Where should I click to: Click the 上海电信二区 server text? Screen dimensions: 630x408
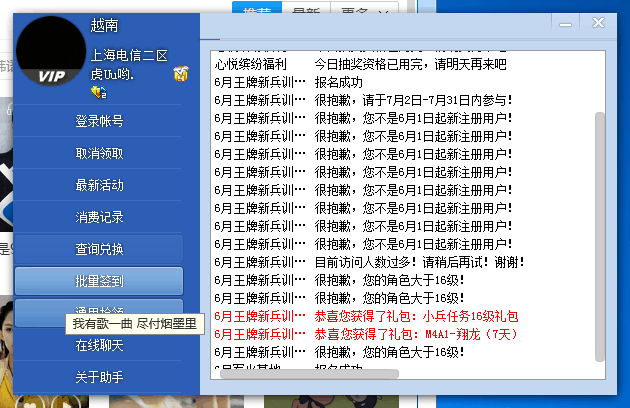pyautogui.click(x=129, y=55)
